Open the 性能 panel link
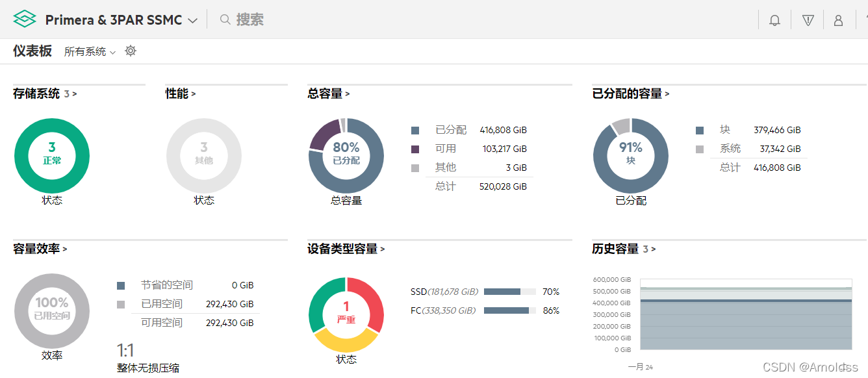Screen dimensions: 868x378 (x=181, y=94)
